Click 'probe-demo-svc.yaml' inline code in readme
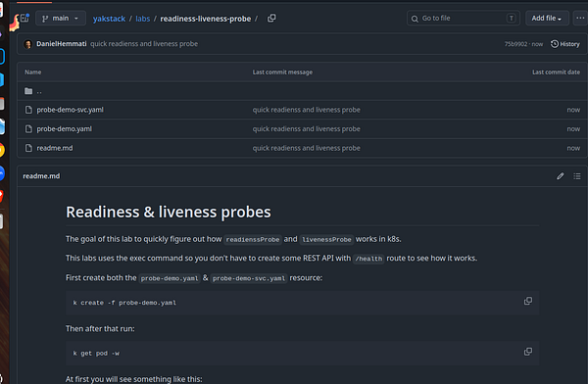Image resolution: width=588 pixels, height=384 pixels. 249,278
